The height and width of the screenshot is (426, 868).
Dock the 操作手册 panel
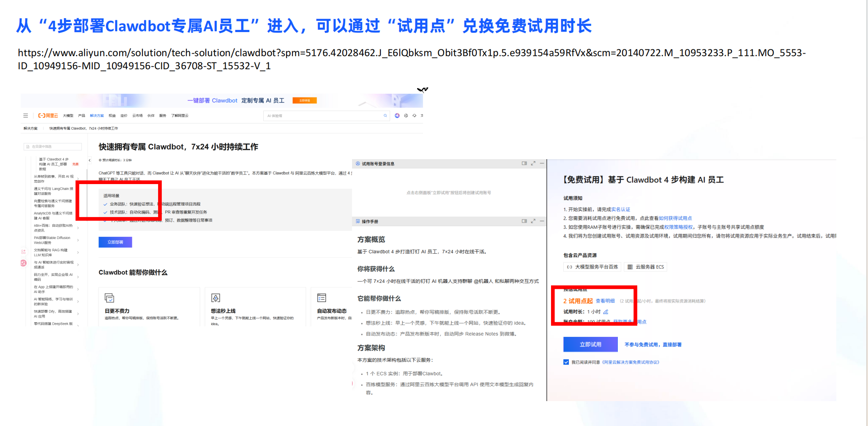pyautogui.click(x=524, y=221)
